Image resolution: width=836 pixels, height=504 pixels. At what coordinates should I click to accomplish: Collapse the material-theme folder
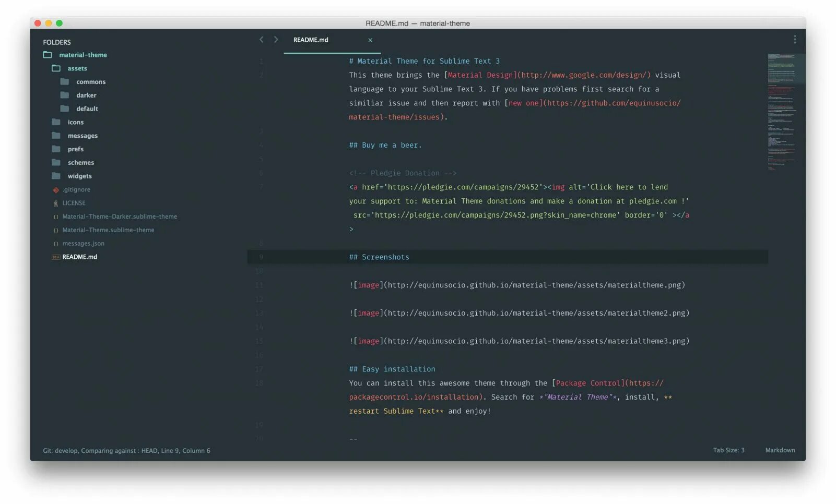[83, 55]
